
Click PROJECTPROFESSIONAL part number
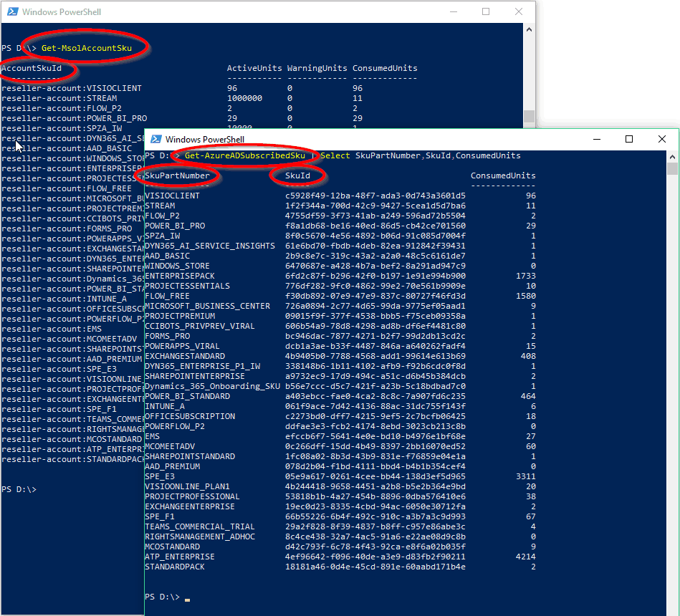pyautogui.click(x=192, y=496)
